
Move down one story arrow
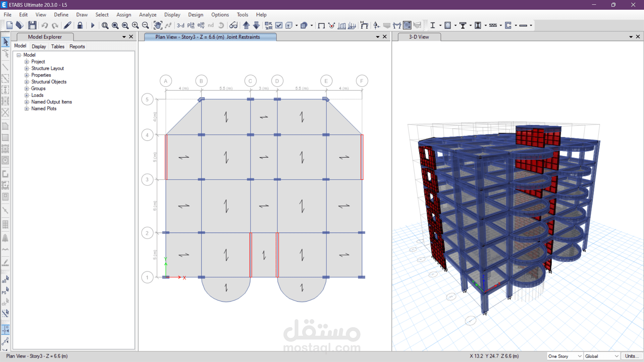pos(256,25)
